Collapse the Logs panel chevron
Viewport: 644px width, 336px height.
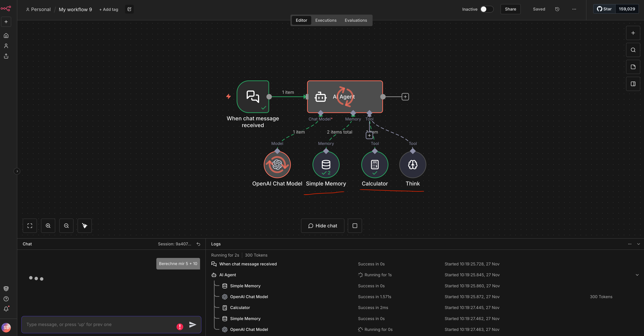coord(638,244)
